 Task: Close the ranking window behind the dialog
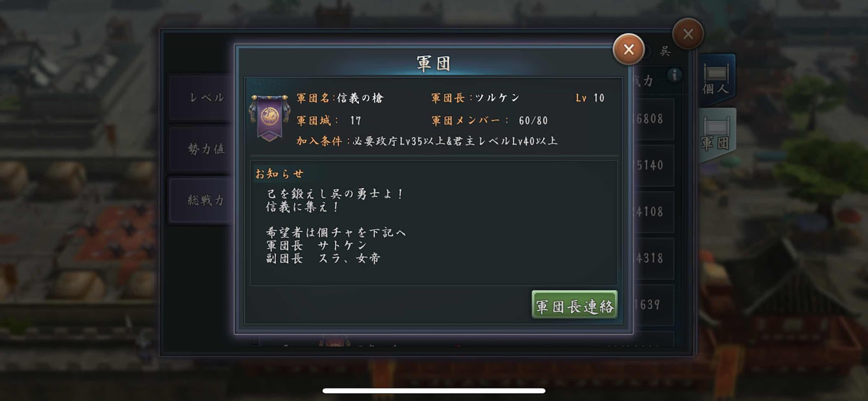688,34
